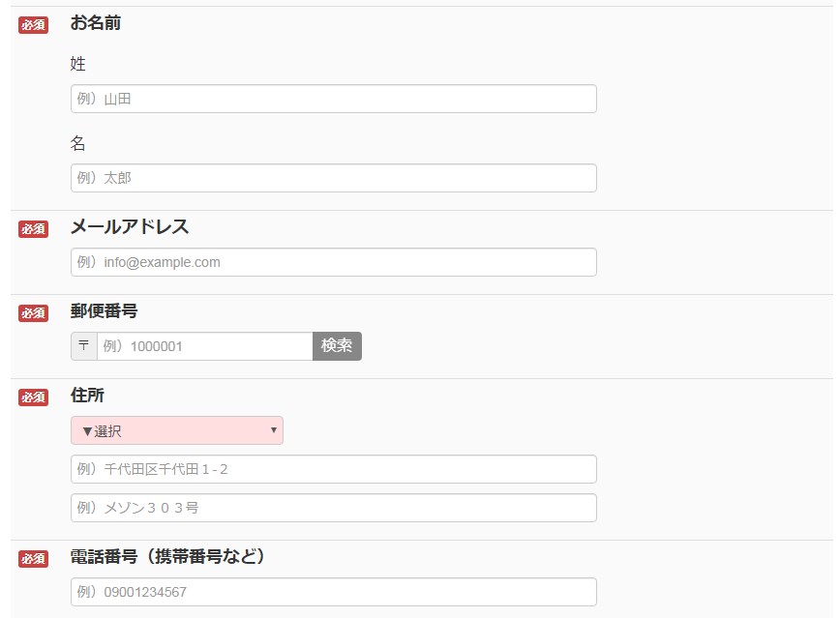Viewport: 840px width, 618px height.
Task: Click the お名前 section heading
Action: 96,23
